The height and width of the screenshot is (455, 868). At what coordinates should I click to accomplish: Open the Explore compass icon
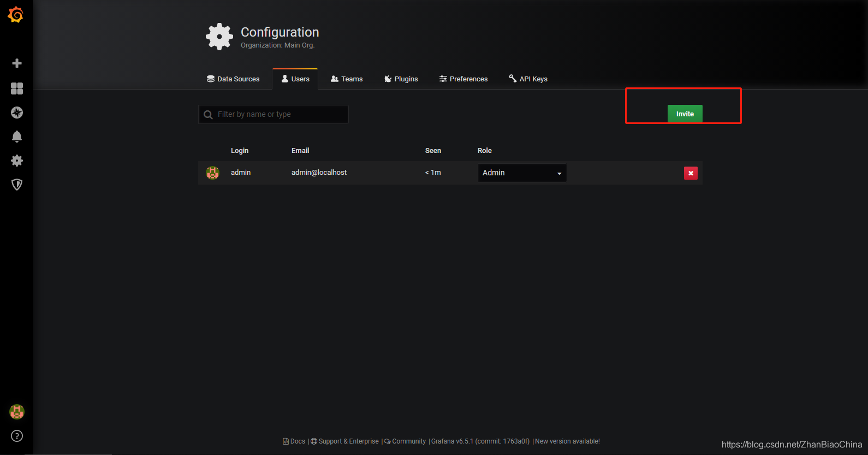pyautogui.click(x=17, y=113)
